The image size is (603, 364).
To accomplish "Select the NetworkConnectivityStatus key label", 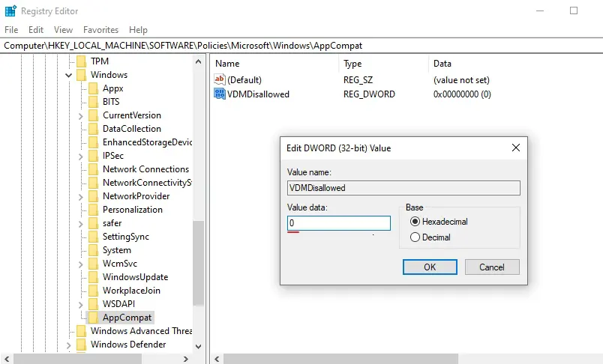I will (147, 183).
